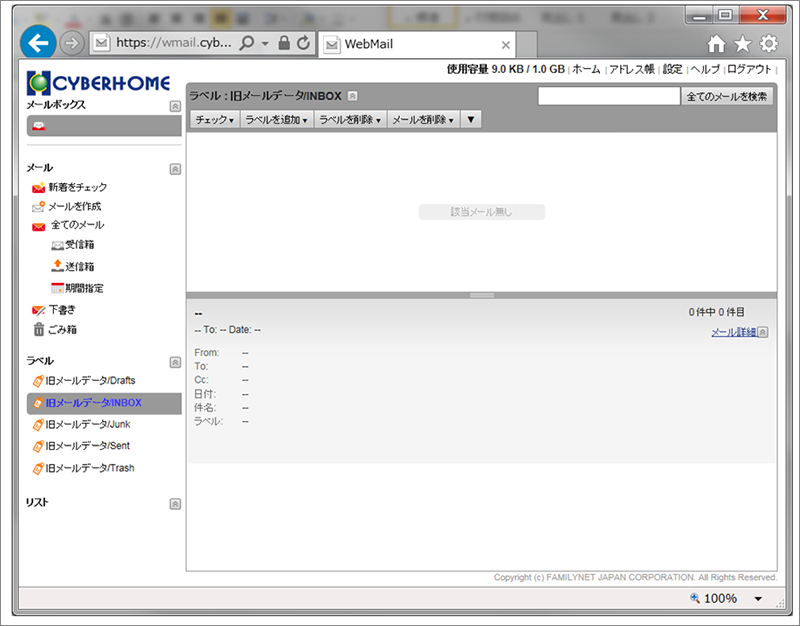Click the ログアウト link
Screen dimensions: 800x626
[x=749, y=69]
